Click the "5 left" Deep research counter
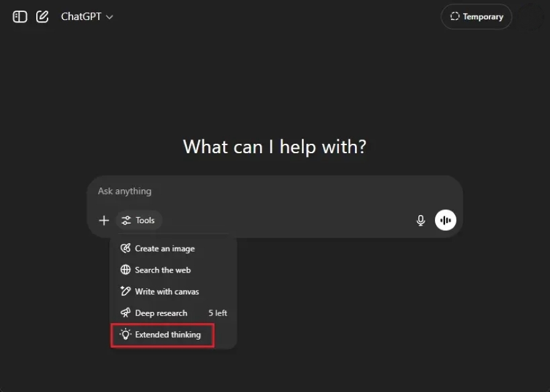The image size is (550, 392). (x=217, y=313)
